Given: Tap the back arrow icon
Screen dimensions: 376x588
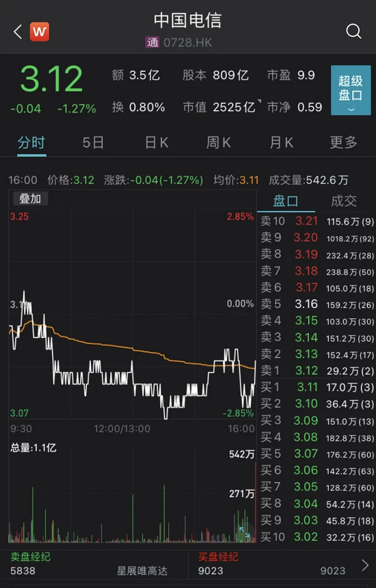Looking at the screenshot, I should (18, 32).
